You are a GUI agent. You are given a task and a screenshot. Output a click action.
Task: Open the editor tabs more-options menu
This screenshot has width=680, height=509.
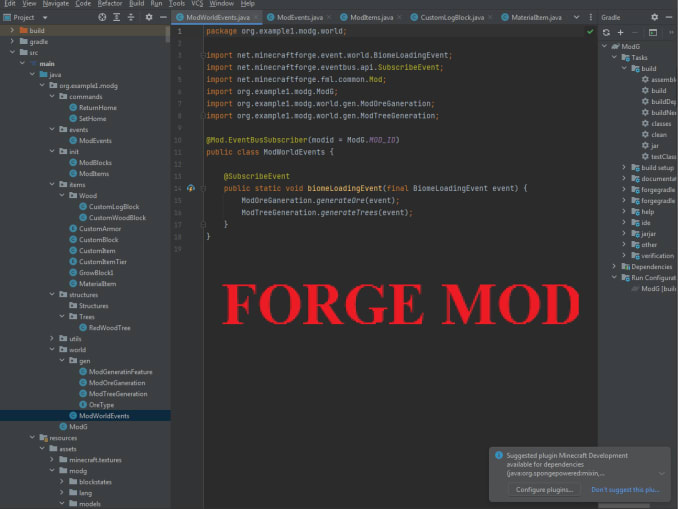(x=591, y=17)
